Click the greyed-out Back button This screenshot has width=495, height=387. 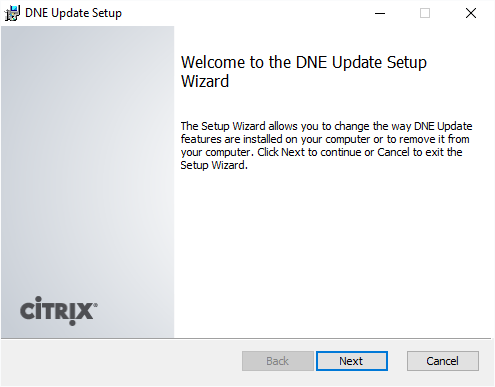(x=278, y=361)
